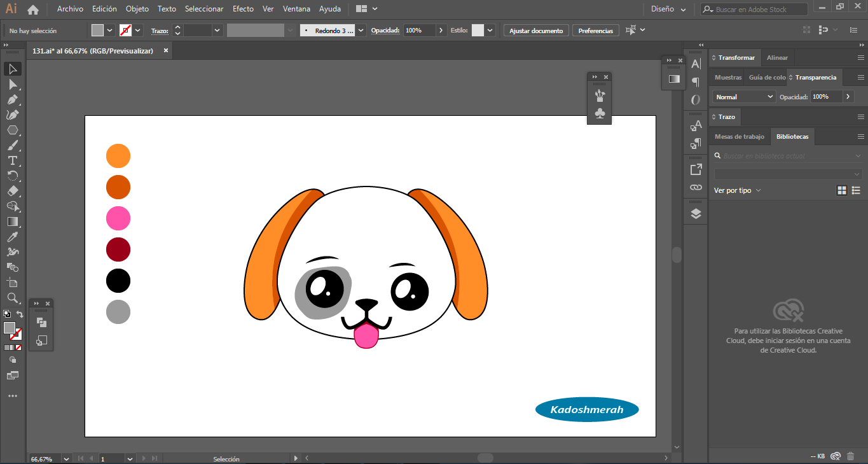Click the Ajustar documento button
The image size is (868, 464).
tap(536, 31)
